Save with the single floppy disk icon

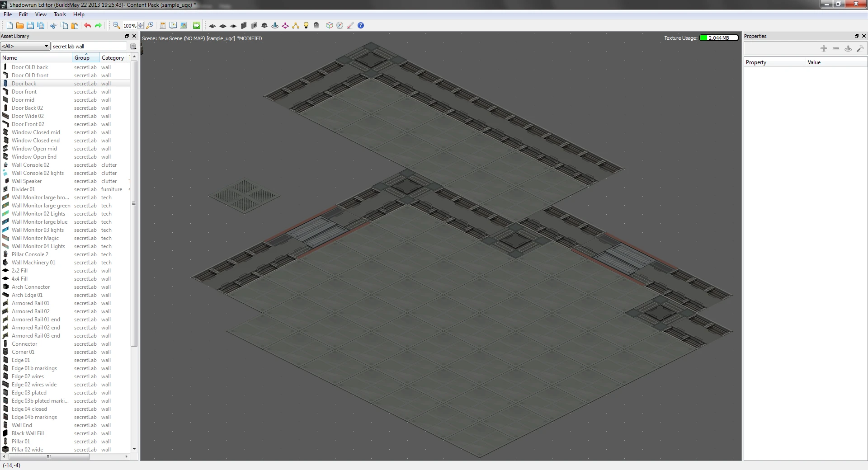(x=30, y=26)
